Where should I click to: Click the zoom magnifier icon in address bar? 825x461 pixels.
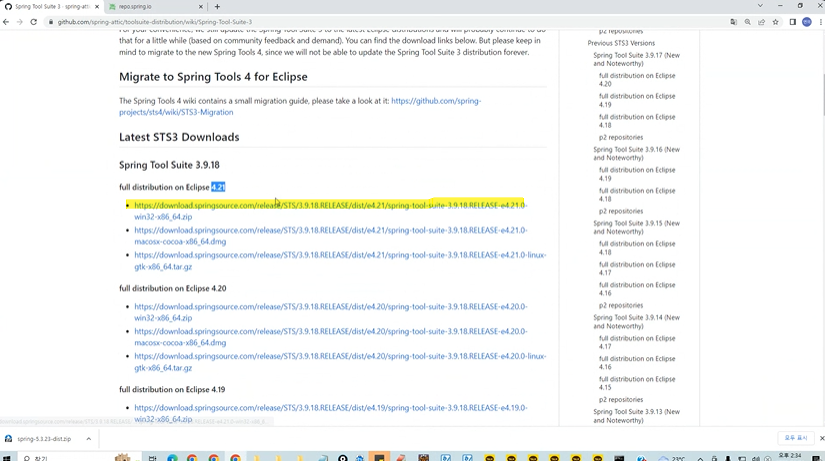pyautogui.click(x=748, y=22)
